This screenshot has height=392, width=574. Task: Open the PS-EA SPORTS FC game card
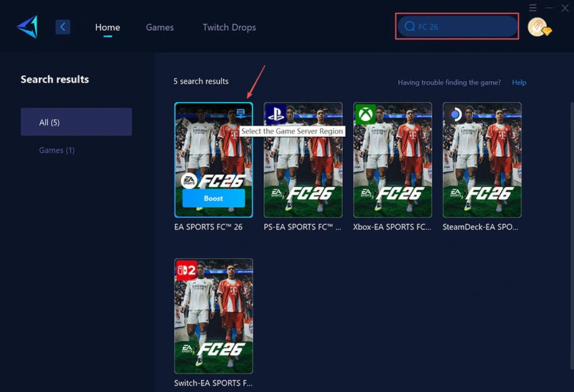[303, 160]
